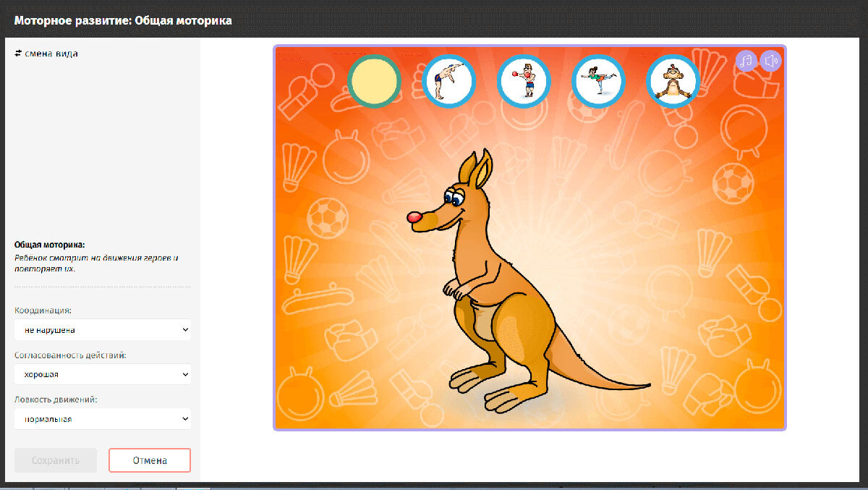The image size is (868, 490).
Task: Click the swap arrows icon beside смена вида
Action: pos(18,54)
